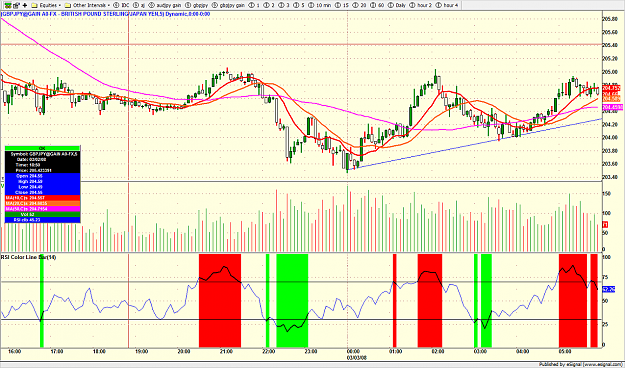Screen dimensions: 625x368
Task: Click the green OK bar in cursor window
Action: click(42, 148)
